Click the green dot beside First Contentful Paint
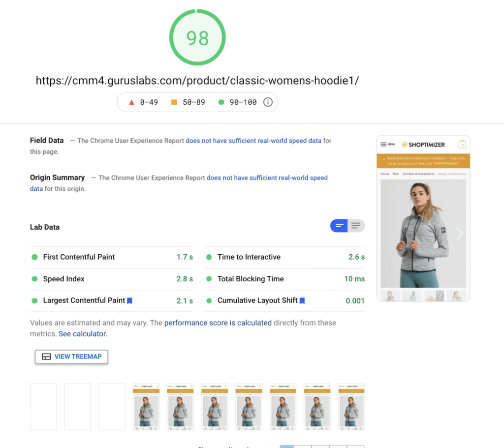504x448 pixels. click(x=35, y=257)
